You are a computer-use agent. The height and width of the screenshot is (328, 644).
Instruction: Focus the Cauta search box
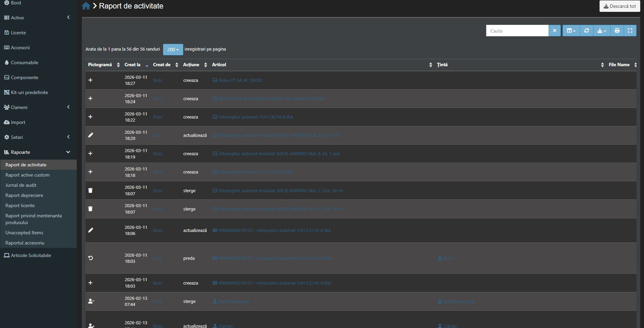pyautogui.click(x=517, y=31)
